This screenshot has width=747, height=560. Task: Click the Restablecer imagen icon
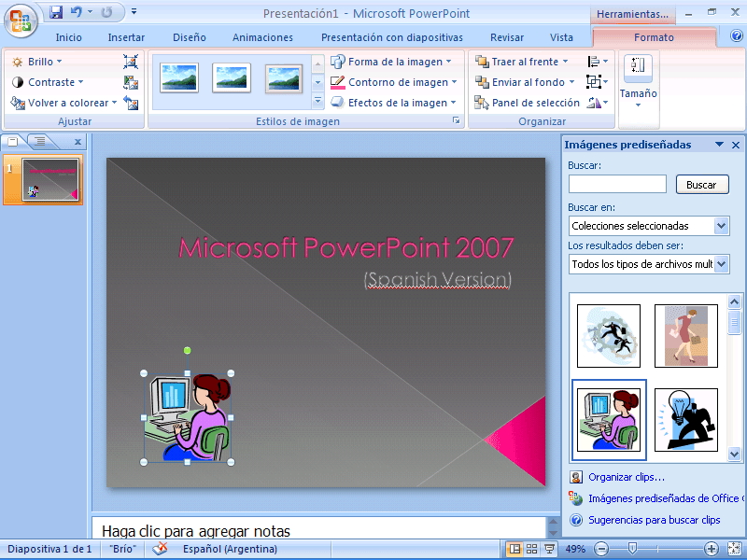click(132, 103)
